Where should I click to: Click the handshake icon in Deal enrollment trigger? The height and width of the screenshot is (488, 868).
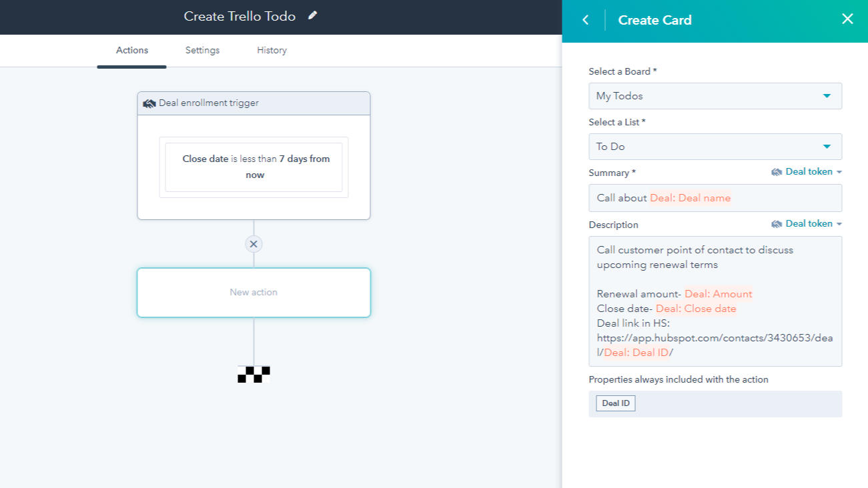[149, 103]
